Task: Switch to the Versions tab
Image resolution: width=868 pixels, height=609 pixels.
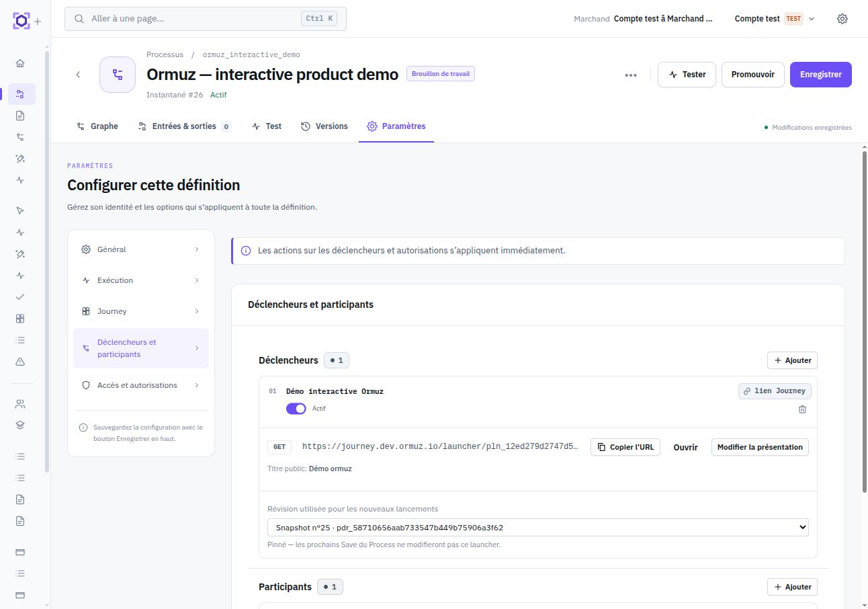Action: pyautogui.click(x=324, y=126)
